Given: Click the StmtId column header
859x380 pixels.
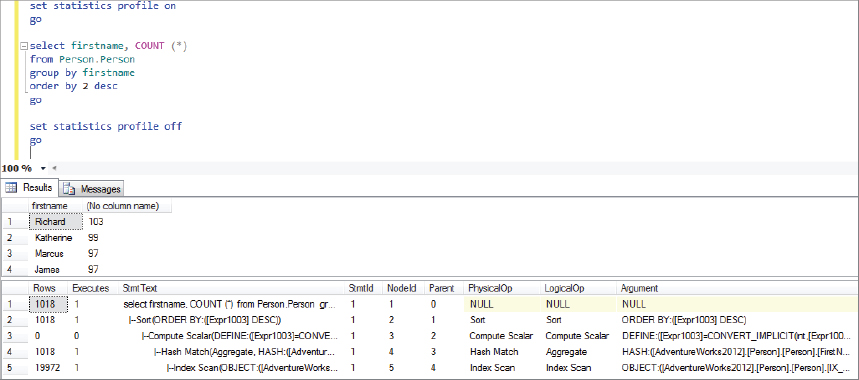Looking at the screenshot, I should point(362,288).
